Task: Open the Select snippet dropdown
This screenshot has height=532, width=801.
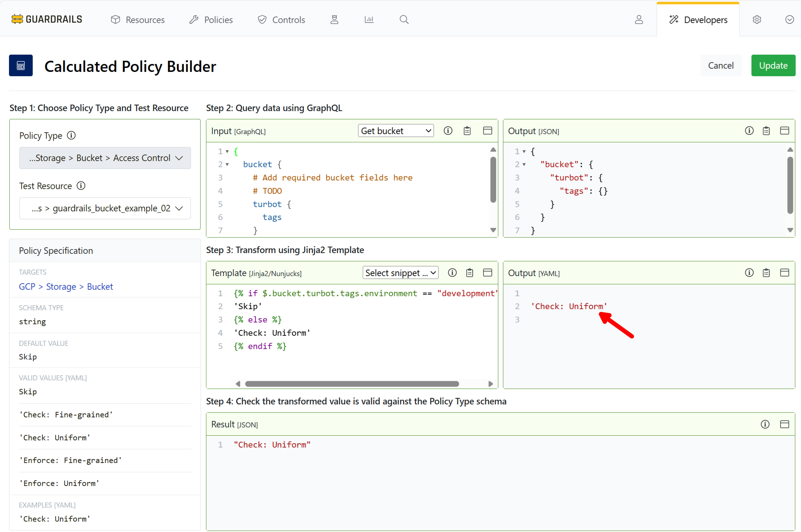Action: (x=400, y=273)
